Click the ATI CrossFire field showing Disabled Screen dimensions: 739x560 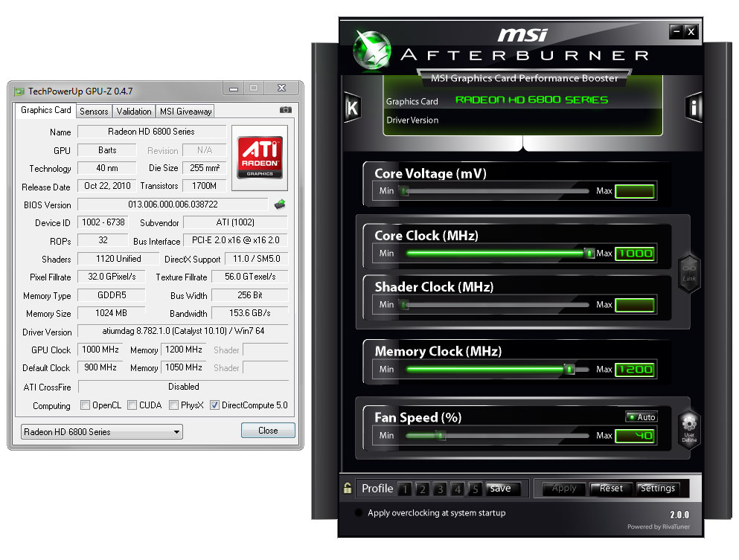pos(183,387)
